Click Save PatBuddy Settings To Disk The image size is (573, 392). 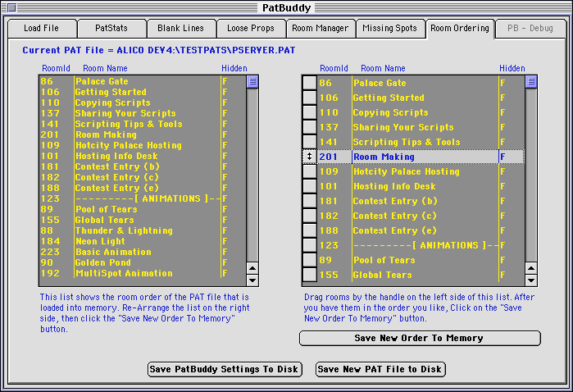[225, 369]
